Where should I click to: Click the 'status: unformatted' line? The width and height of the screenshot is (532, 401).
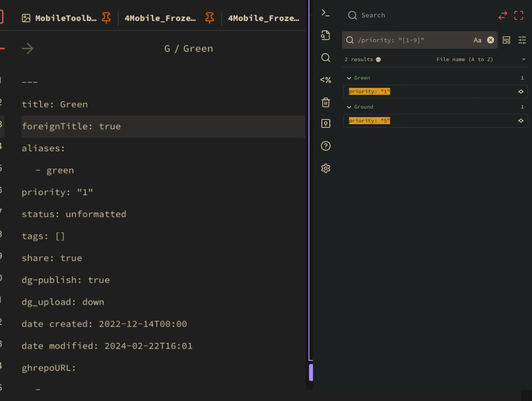[x=74, y=214]
